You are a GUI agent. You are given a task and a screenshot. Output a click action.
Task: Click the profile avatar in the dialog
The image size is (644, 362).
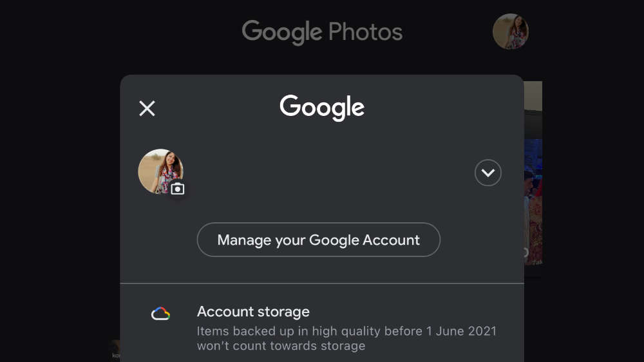tap(160, 171)
